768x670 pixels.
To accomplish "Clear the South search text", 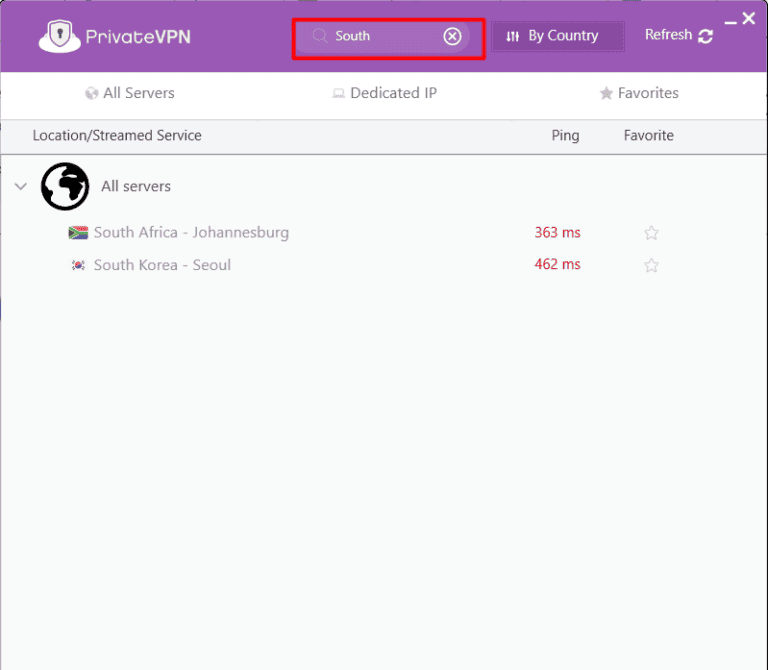I will pos(452,36).
